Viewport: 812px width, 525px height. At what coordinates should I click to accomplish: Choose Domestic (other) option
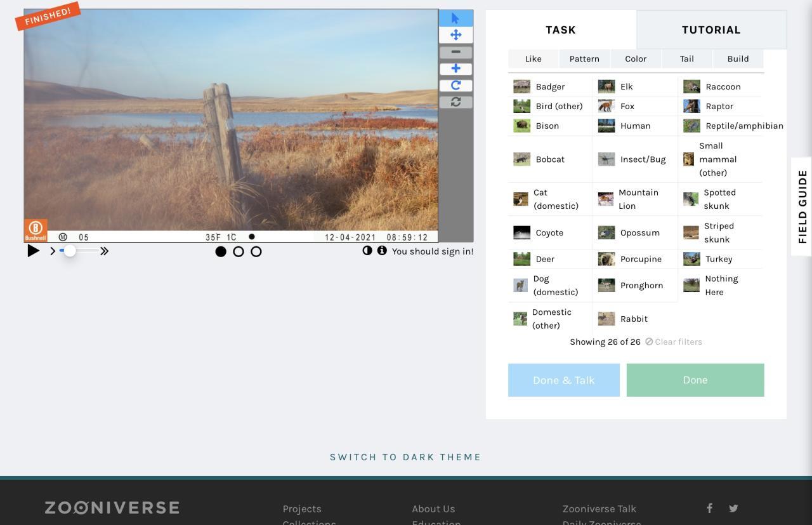pos(550,319)
